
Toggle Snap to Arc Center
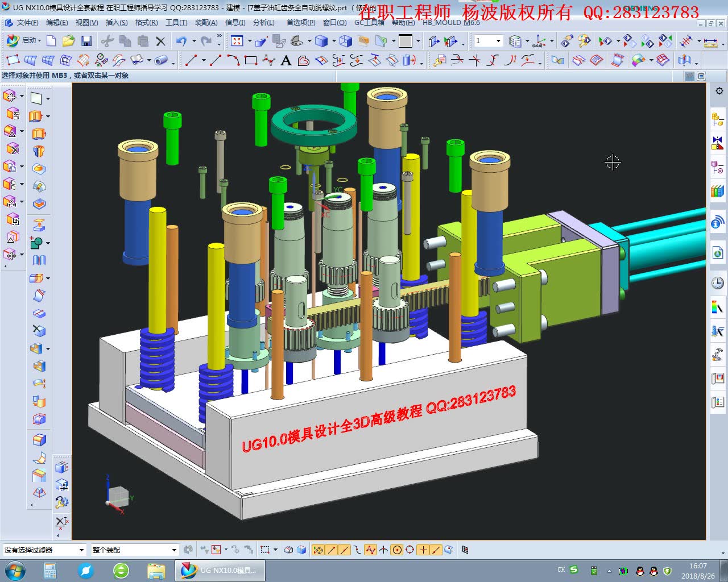397,550
